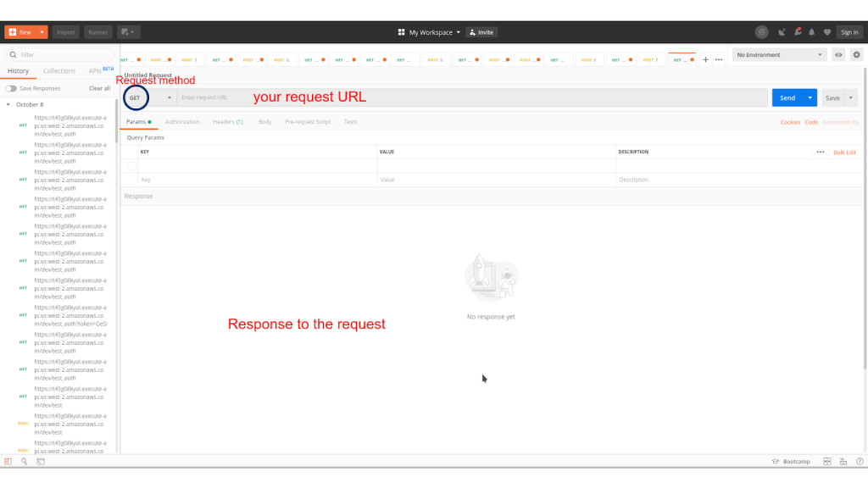Click the satellite sync status icon

781,32
